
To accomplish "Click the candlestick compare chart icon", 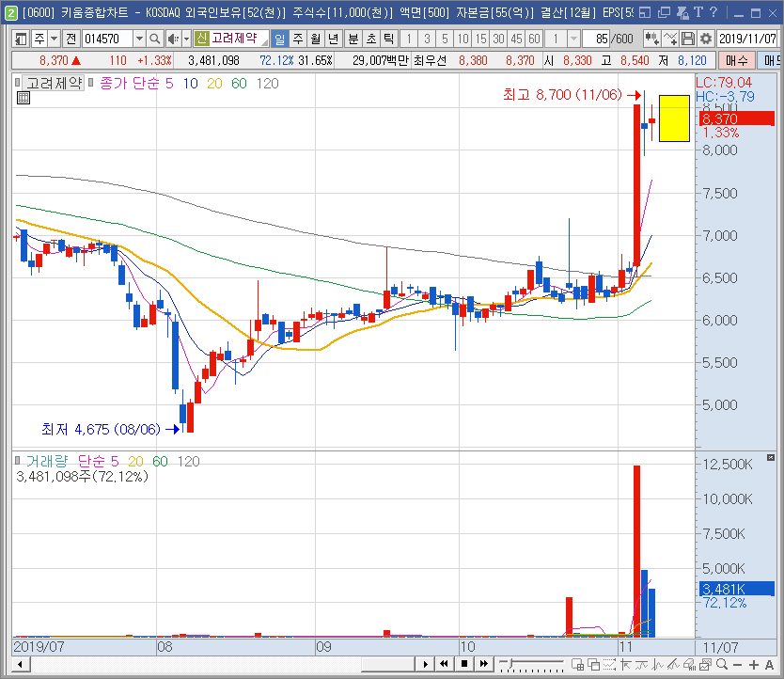I will 651,39.
